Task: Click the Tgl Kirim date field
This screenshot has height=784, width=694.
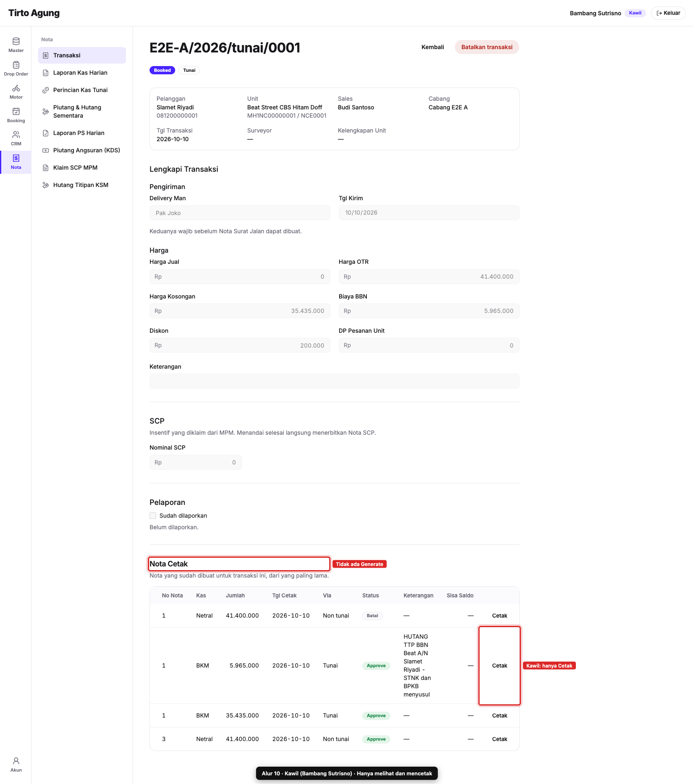Action: point(429,213)
